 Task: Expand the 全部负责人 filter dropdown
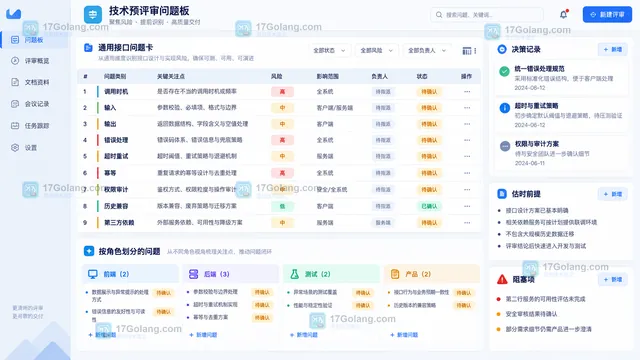click(427, 51)
